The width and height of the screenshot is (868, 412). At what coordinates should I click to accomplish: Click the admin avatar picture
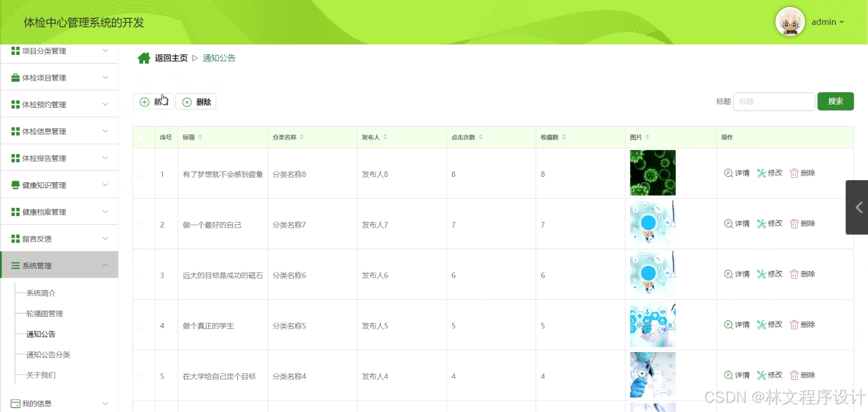(790, 22)
